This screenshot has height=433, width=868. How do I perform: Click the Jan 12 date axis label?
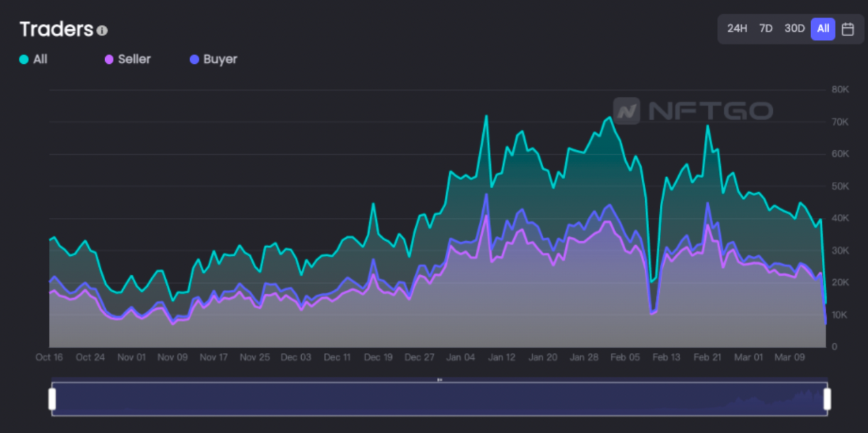[502, 357]
